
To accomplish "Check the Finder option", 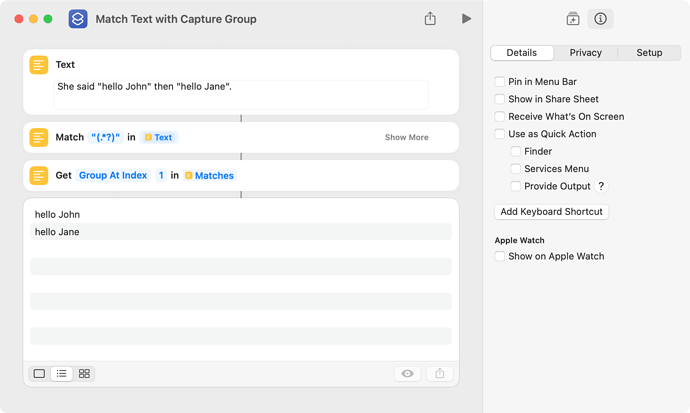I will pos(515,151).
